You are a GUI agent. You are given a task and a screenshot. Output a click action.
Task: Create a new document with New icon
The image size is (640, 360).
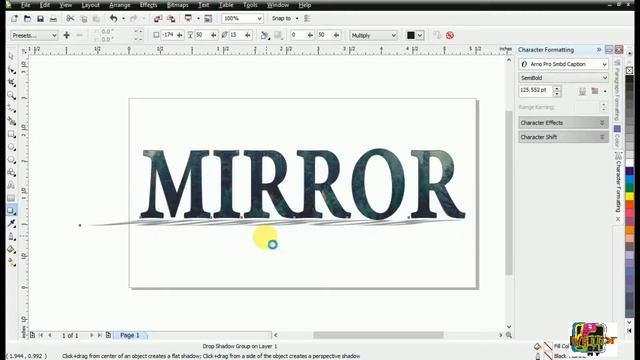(14, 18)
